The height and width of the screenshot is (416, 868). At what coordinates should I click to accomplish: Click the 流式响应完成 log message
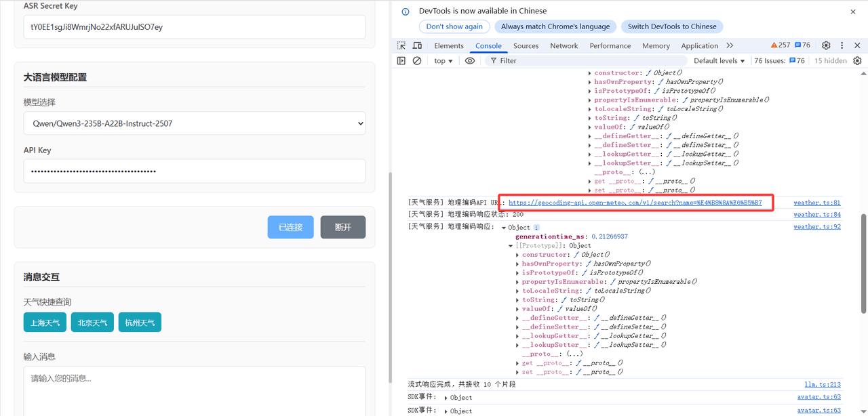coord(462,384)
